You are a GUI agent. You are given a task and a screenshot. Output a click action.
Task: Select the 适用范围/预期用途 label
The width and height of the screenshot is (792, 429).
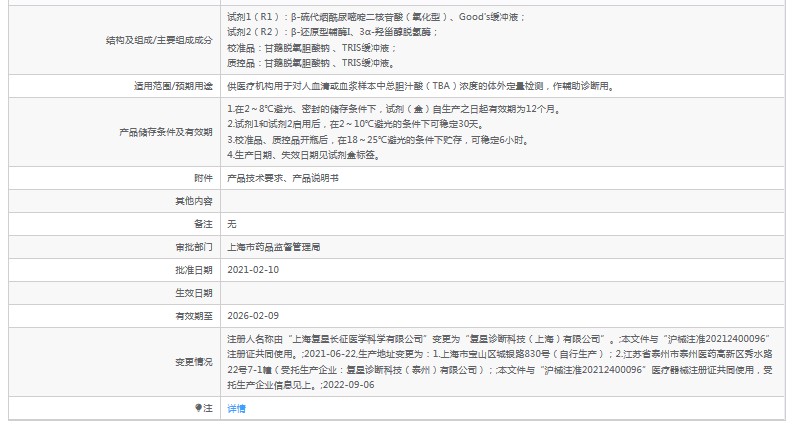point(173,86)
